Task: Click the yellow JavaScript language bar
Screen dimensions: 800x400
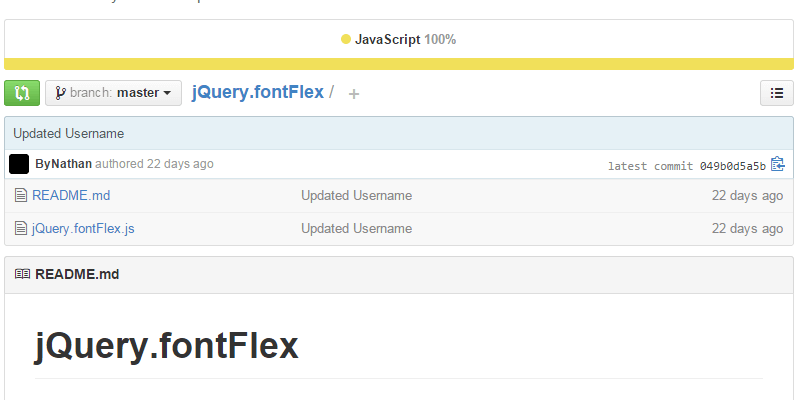Action: coord(400,64)
